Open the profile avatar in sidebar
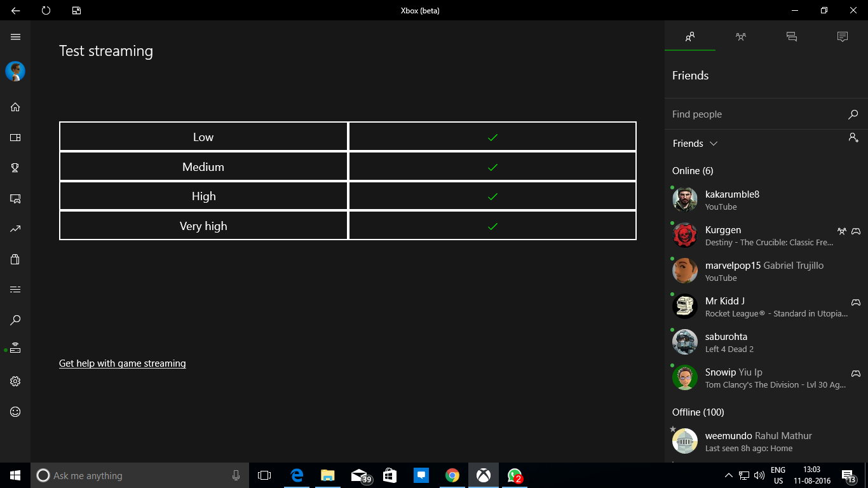Image resolution: width=868 pixels, height=488 pixels. [15, 71]
